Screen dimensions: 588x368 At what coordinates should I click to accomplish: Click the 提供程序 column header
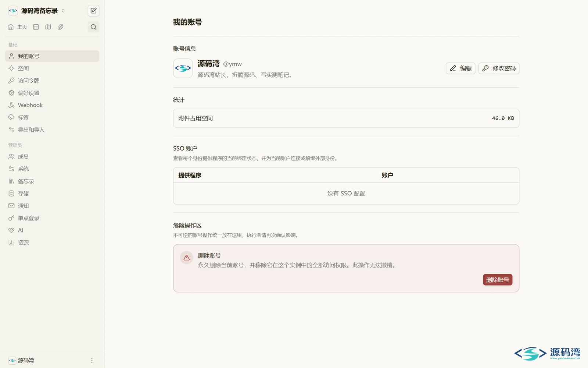tap(190, 175)
